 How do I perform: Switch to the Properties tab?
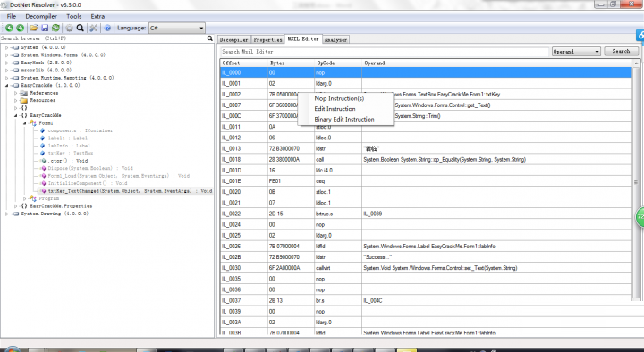(267, 40)
